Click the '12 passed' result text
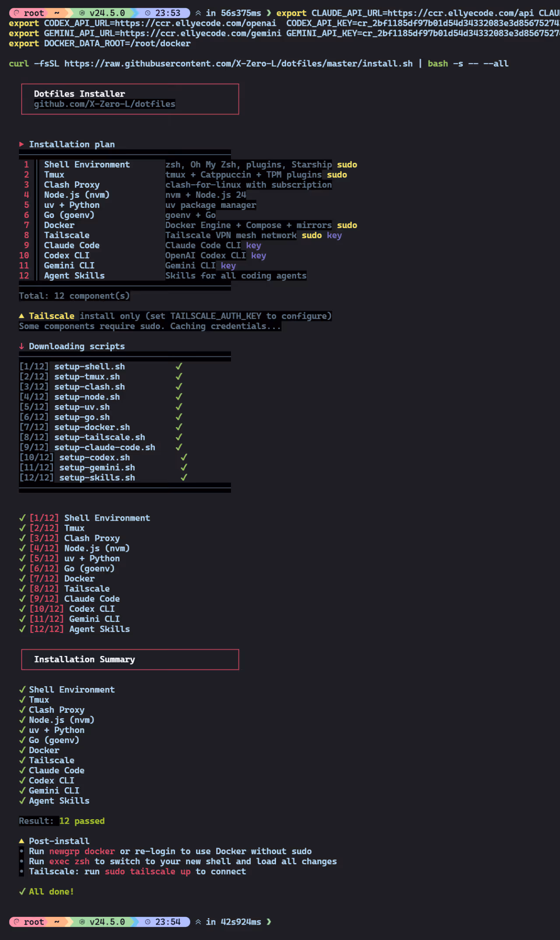Viewport: 560px width, 940px height. (82, 821)
